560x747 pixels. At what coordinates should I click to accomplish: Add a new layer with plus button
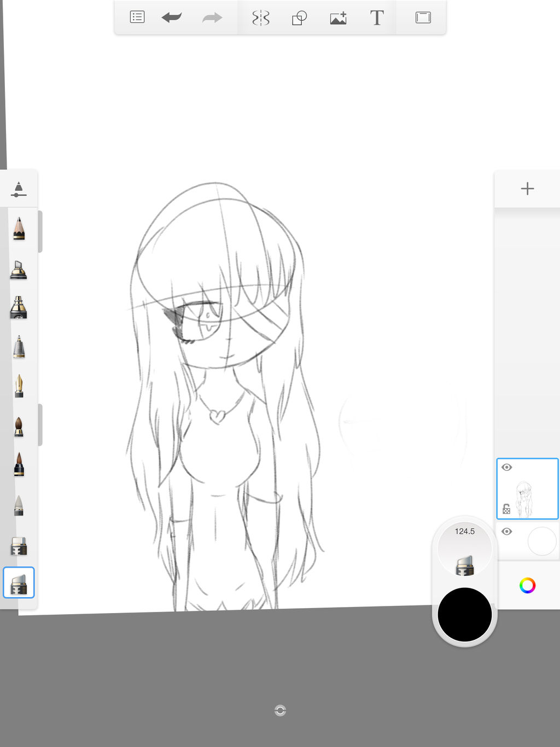tap(527, 189)
